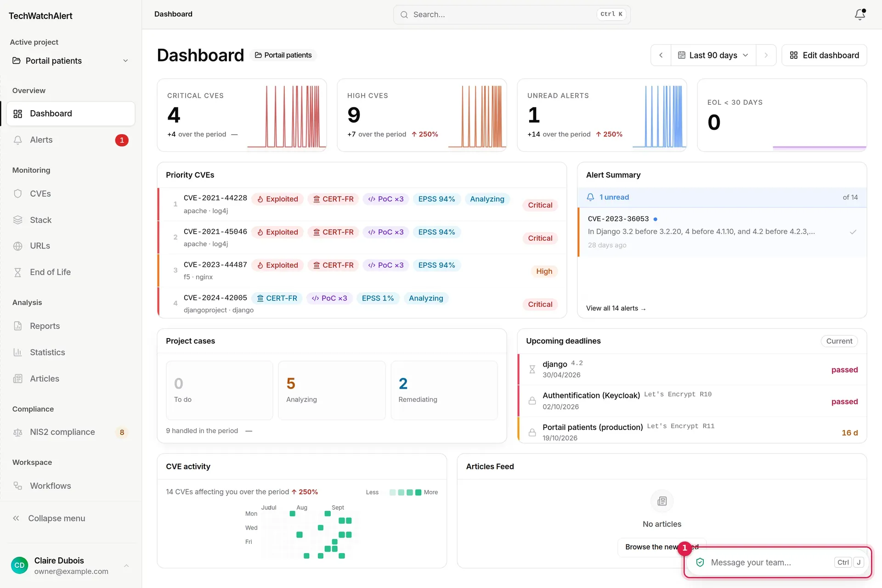Click the Statistics bar chart icon
This screenshot has height=588, width=882.
[18, 352]
